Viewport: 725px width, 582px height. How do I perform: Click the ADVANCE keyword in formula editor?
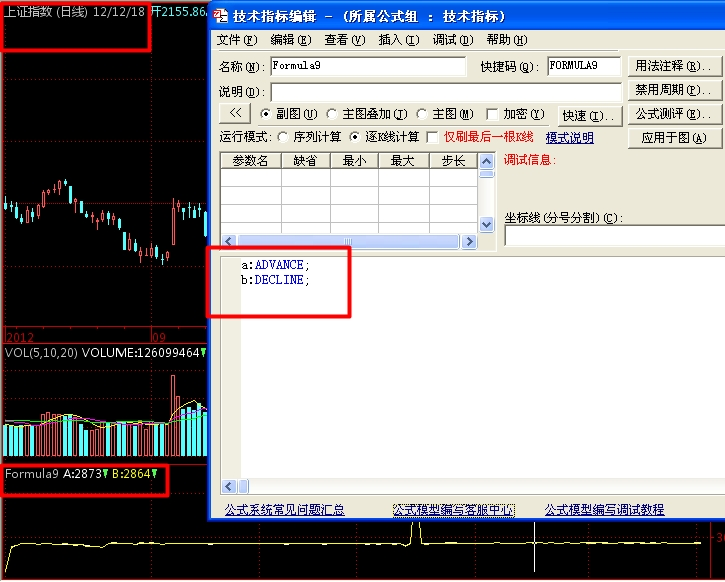click(279, 265)
